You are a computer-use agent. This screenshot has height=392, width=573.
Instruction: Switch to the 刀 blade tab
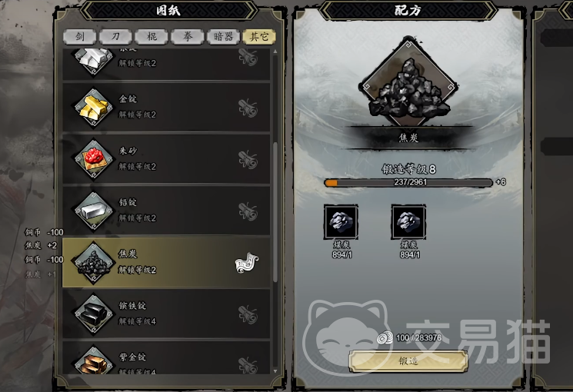click(x=115, y=37)
